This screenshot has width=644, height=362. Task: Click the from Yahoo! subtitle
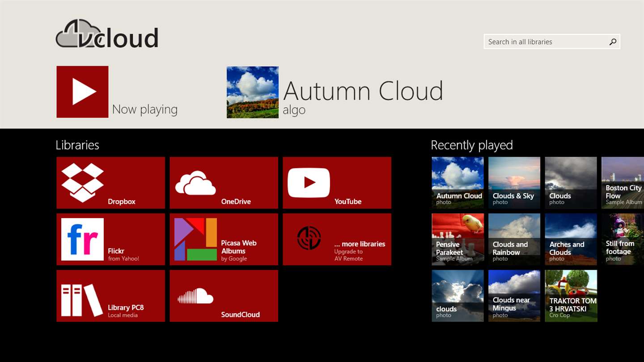pos(123,259)
